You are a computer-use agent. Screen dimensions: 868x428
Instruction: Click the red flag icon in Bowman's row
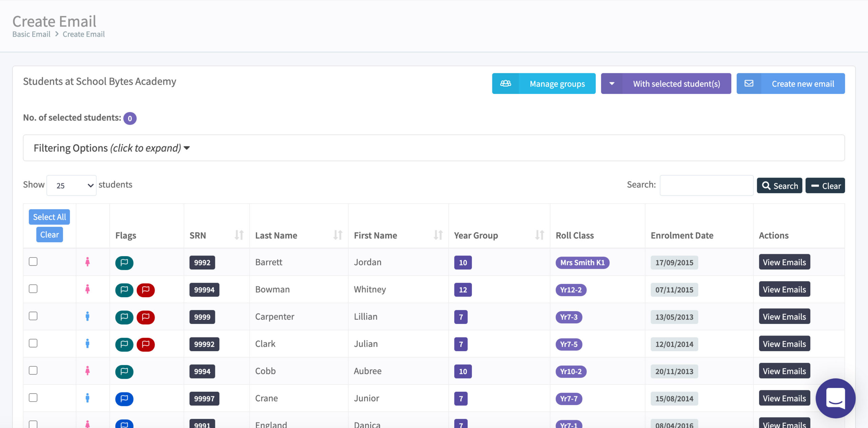[145, 290]
